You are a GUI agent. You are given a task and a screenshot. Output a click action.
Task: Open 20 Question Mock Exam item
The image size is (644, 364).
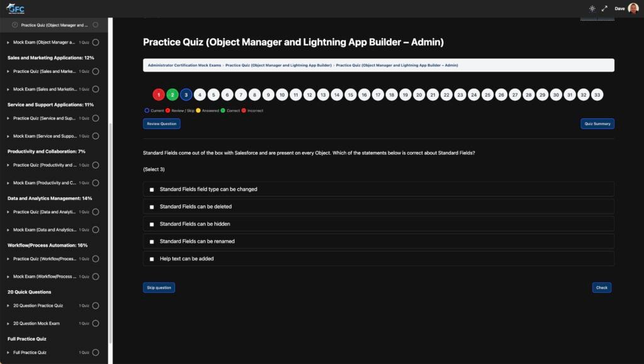click(36, 323)
